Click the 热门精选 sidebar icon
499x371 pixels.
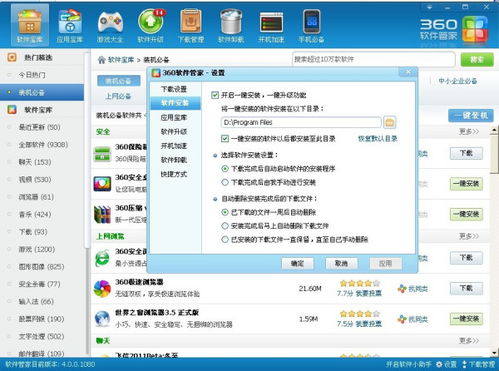[x=12, y=57]
